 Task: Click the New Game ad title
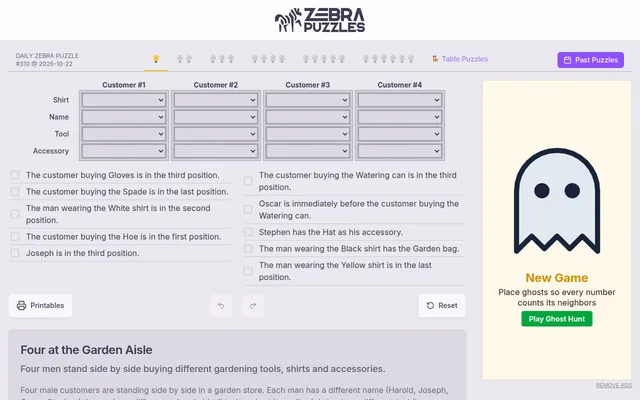pos(557,278)
